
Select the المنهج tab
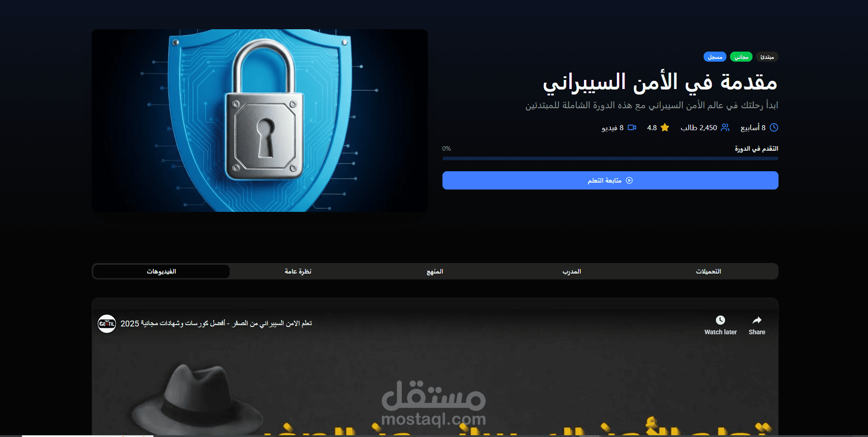(435, 271)
